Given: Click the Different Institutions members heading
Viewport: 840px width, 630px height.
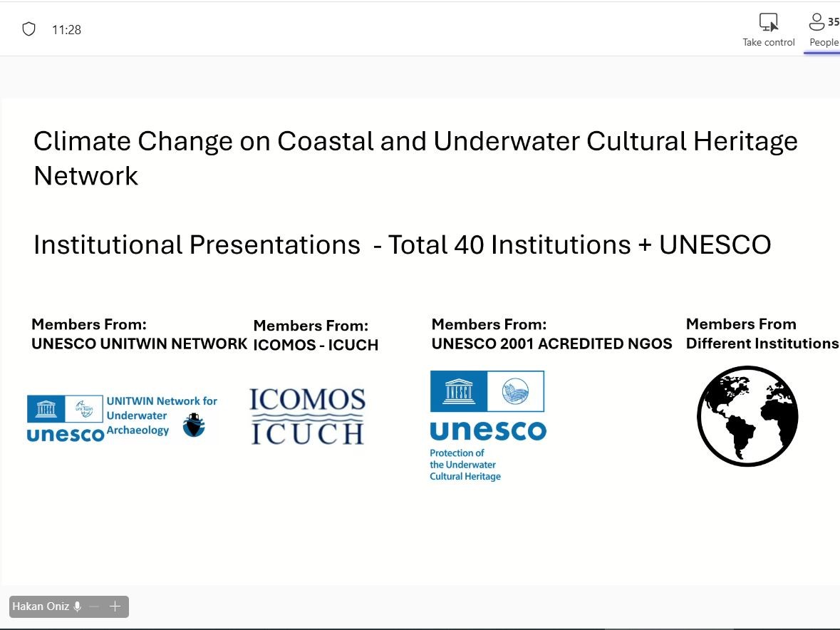Looking at the screenshot, I should [x=762, y=344].
